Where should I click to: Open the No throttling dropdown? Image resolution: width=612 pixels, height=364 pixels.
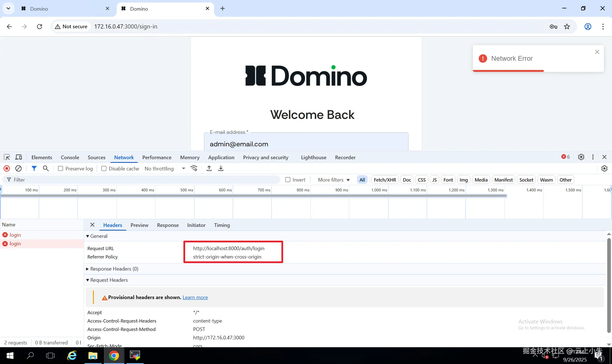point(165,168)
